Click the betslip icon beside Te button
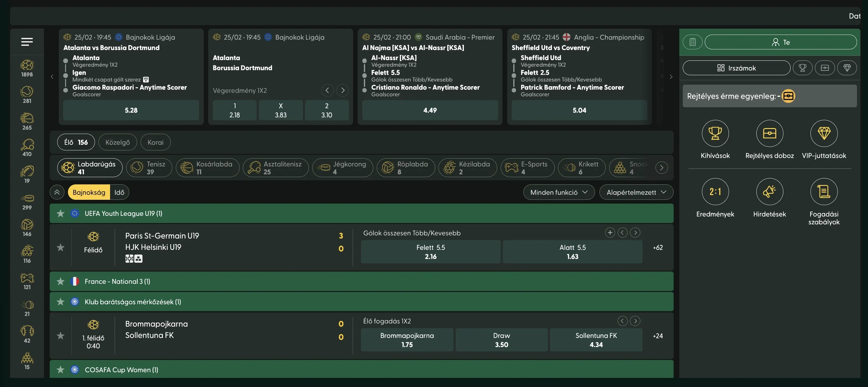This screenshot has width=868, height=387. pyautogui.click(x=693, y=42)
